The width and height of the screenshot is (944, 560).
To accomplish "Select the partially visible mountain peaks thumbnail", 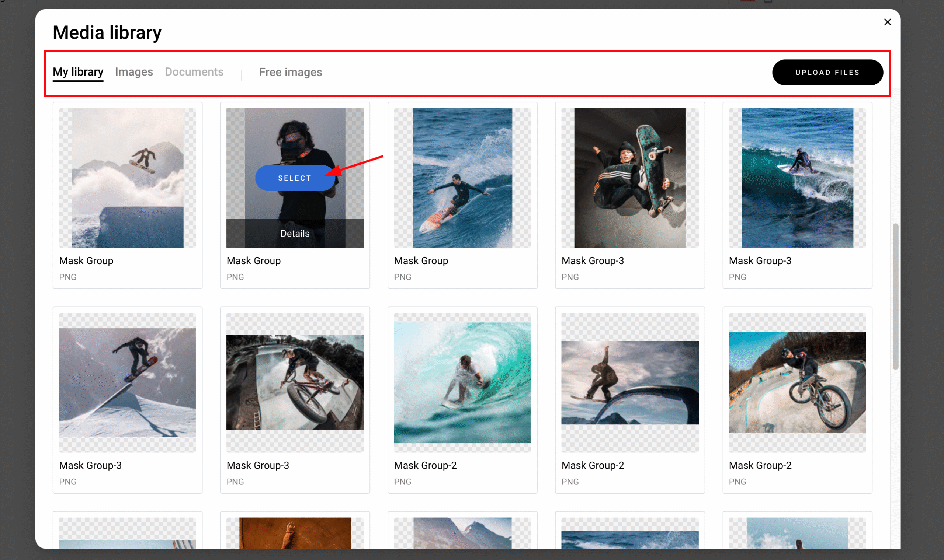I will pyautogui.click(x=462, y=533).
